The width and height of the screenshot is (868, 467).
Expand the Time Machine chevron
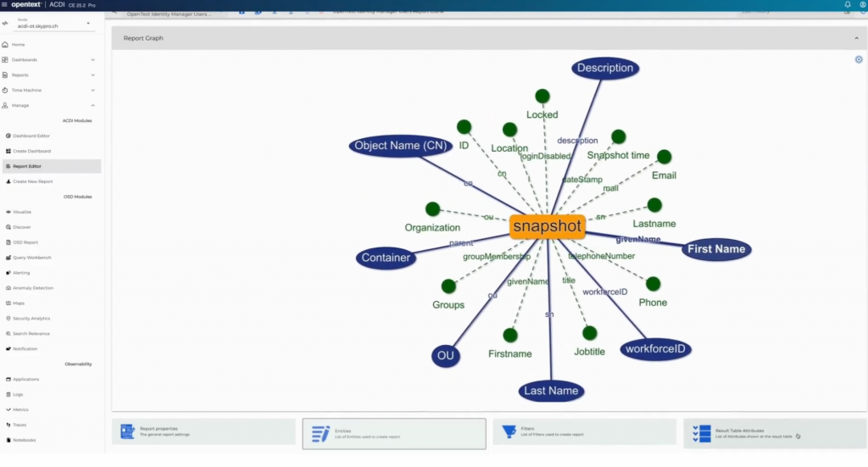point(93,90)
